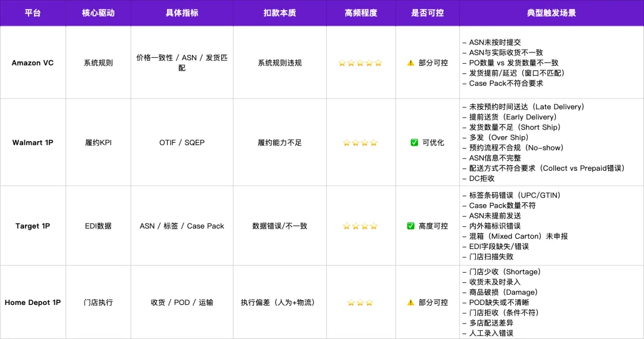
Task: Click the five-star rating in Amazon VC row
Action: click(360, 63)
